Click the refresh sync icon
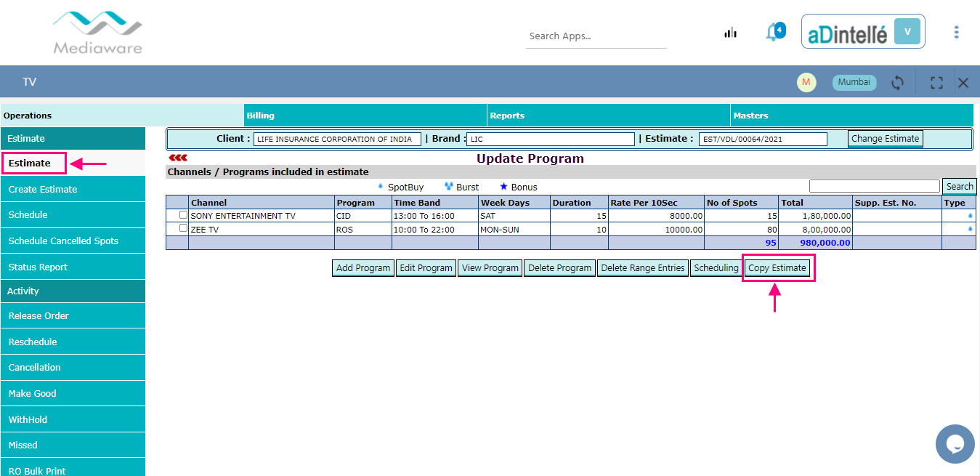980x476 pixels. click(x=898, y=83)
